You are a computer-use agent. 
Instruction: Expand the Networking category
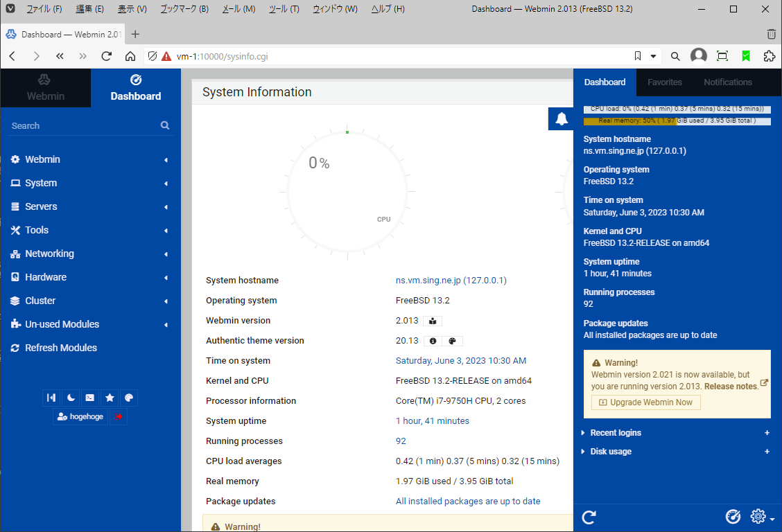90,254
